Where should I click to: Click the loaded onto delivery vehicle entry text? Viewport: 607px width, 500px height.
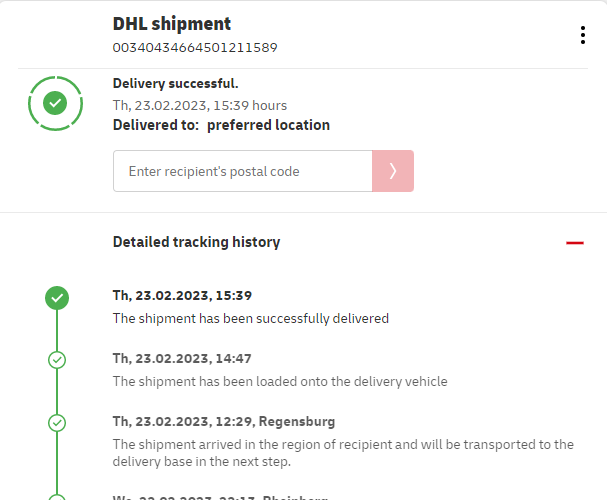pos(280,381)
